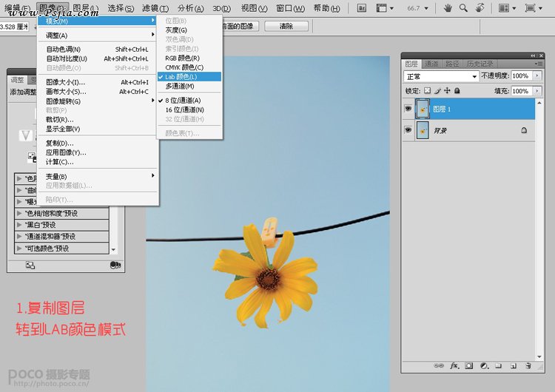Open the 不透明度 opacity slider arrow
The width and height of the screenshot is (555, 392).
click(536, 76)
